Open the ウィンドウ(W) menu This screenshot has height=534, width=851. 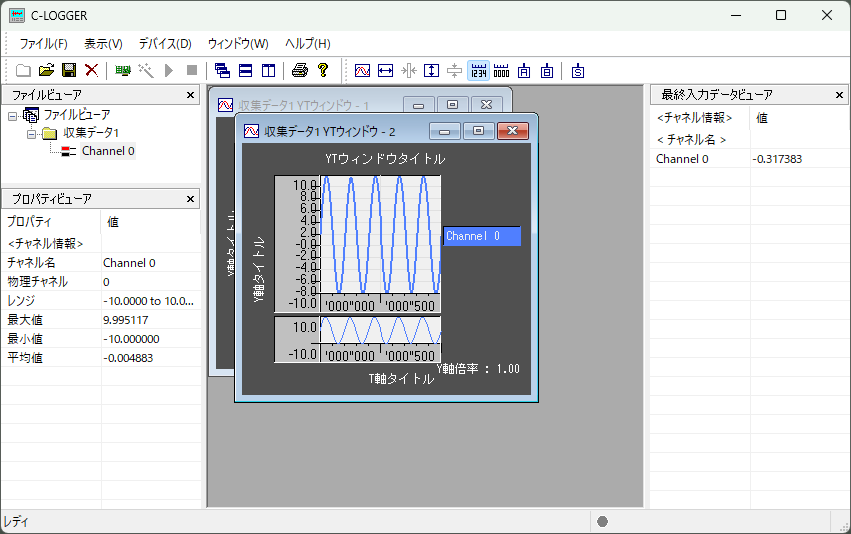point(238,44)
